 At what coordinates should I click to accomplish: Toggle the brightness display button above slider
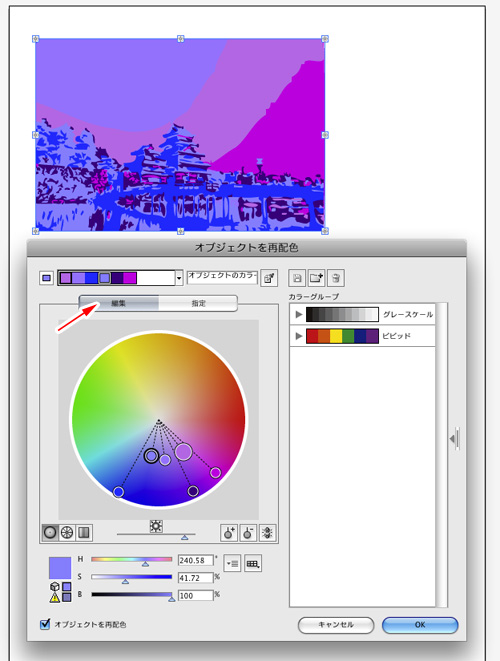(156, 526)
